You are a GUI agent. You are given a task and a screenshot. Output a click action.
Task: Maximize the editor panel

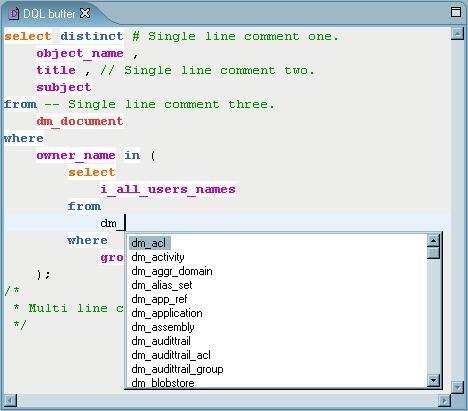[456, 12]
